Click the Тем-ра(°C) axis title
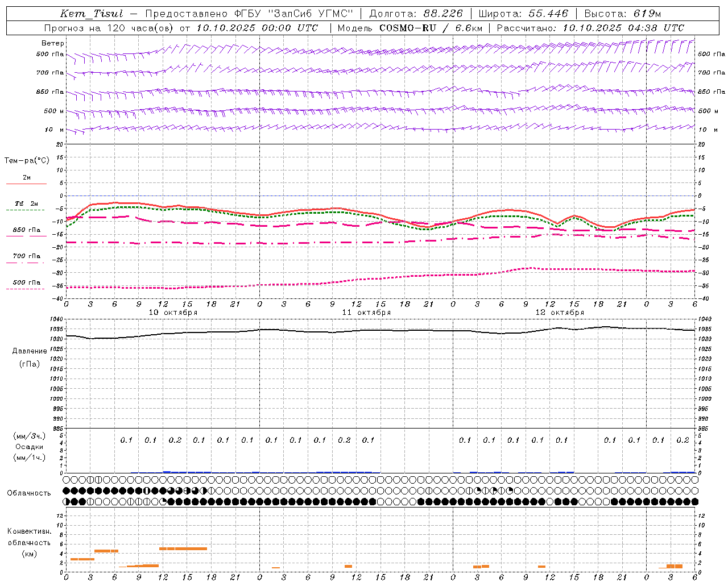This screenshot has height=582, width=728. (27, 161)
